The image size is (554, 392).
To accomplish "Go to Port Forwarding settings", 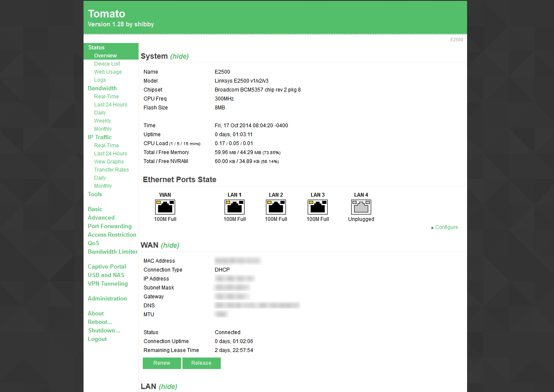I will click(x=110, y=226).
